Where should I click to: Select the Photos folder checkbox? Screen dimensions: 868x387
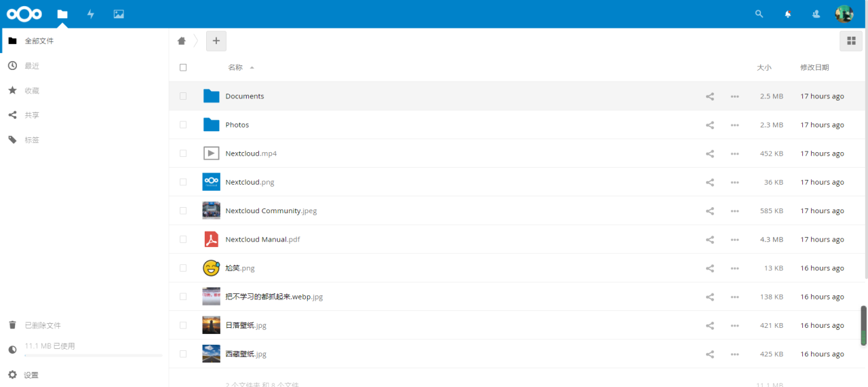click(x=183, y=125)
